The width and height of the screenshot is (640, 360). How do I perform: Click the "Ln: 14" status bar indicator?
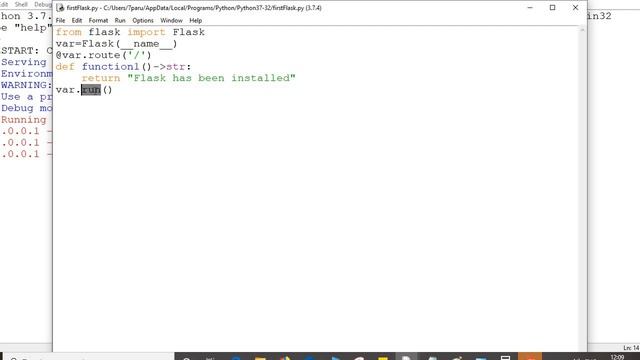point(631,348)
